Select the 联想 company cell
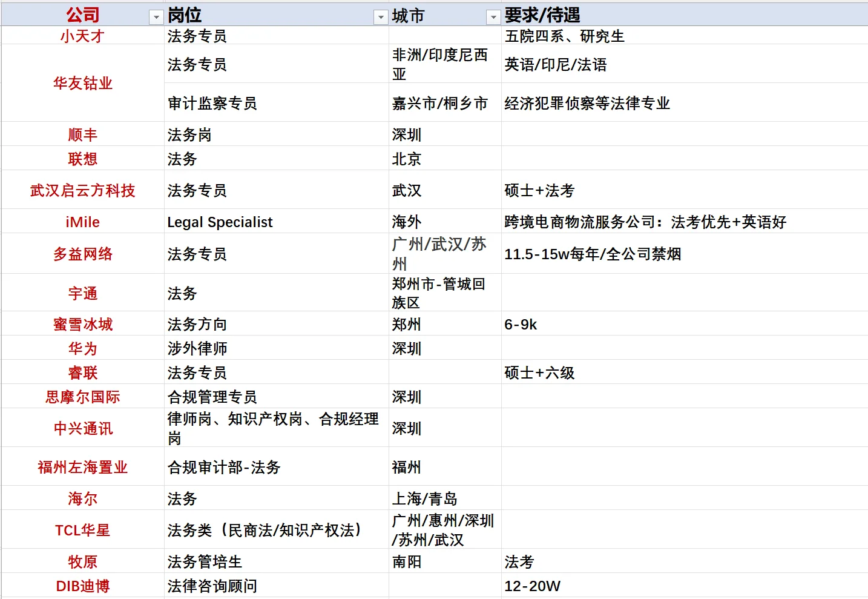 point(83,159)
